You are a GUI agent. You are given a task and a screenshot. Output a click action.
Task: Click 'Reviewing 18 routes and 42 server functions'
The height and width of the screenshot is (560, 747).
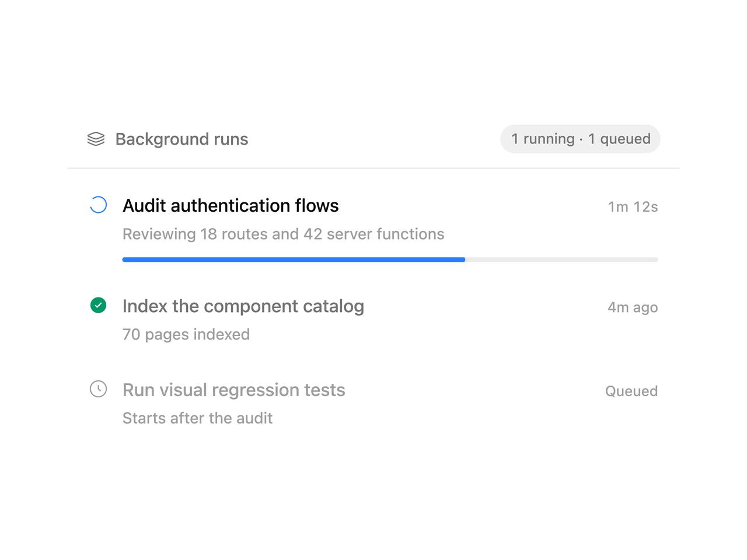tap(283, 234)
